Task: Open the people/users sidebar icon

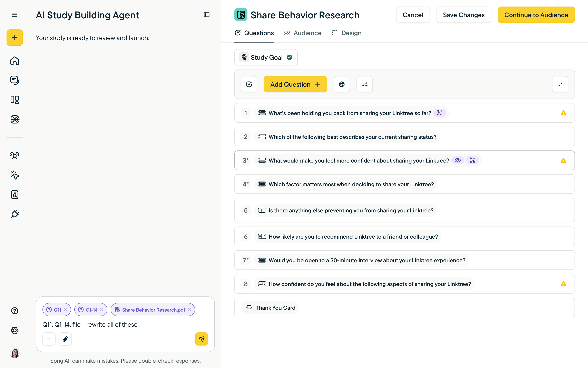Action: pos(14,156)
